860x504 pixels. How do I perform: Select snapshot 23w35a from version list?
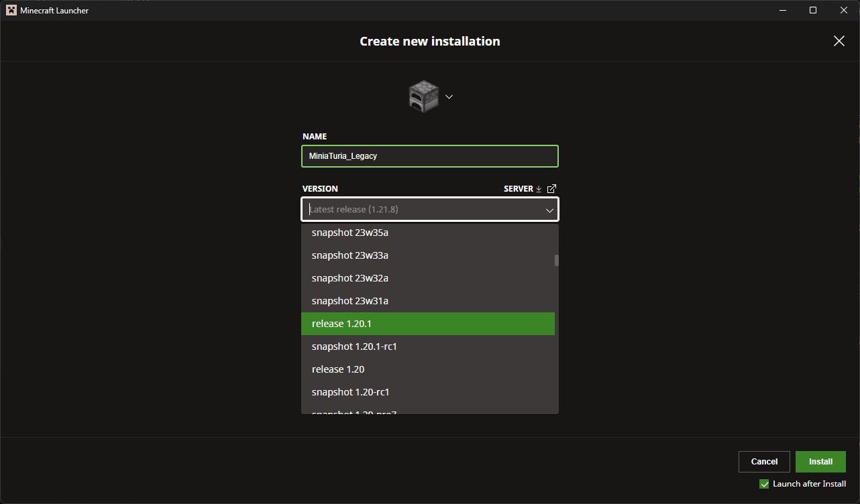[x=428, y=233]
